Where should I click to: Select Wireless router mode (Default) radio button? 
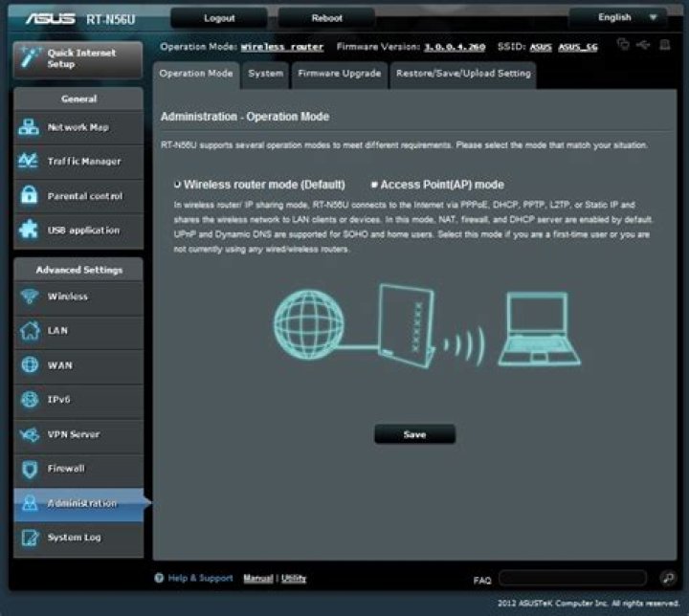click(x=178, y=185)
